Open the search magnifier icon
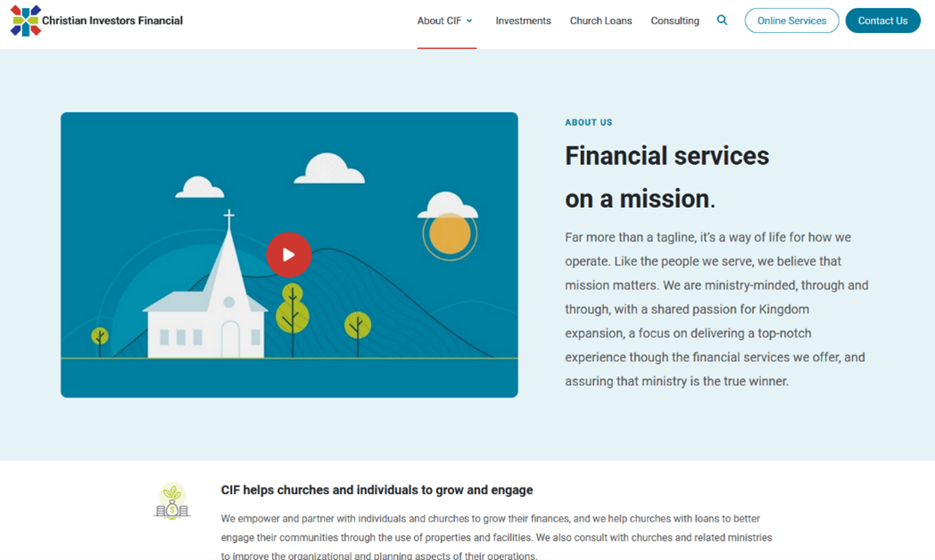 pos(722,21)
